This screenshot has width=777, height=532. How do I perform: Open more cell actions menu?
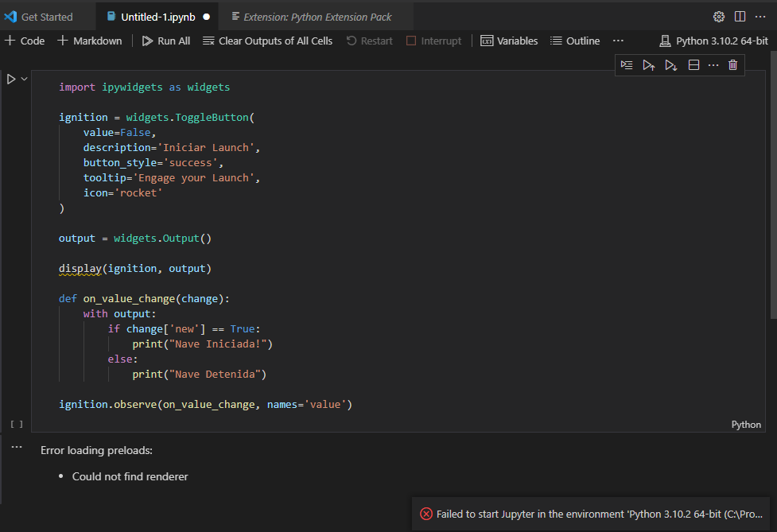(x=713, y=65)
